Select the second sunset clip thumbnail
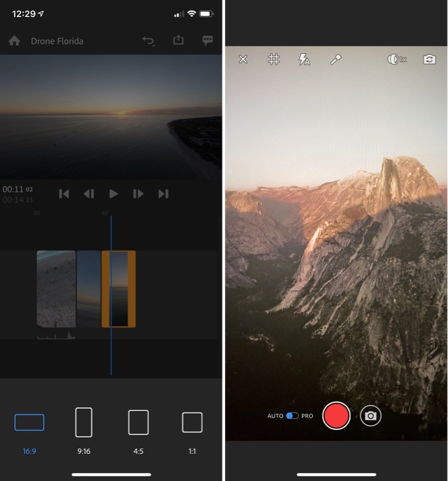This screenshot has width=448, height=481. coord(89,289)
